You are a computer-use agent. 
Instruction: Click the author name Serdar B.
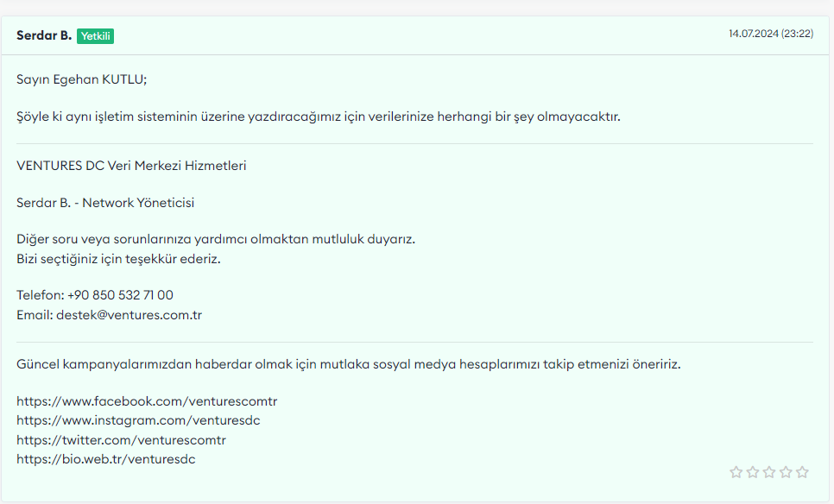click(x=44, y=35)
